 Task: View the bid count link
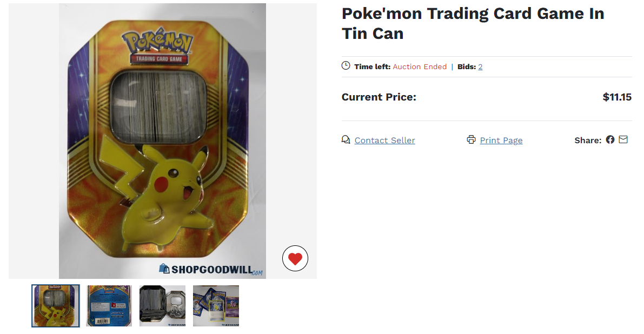[x=480, y=66]
